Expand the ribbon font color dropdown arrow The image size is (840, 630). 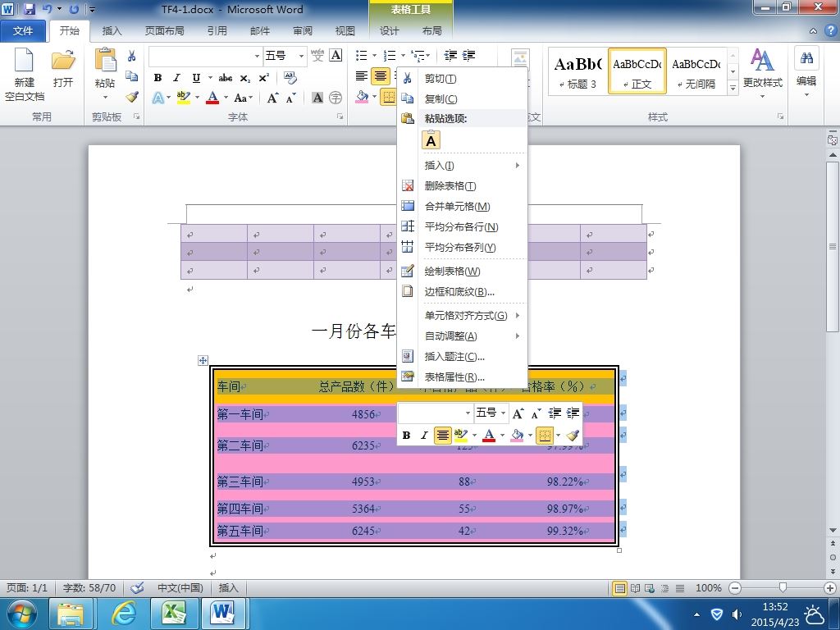click(226, 98)
